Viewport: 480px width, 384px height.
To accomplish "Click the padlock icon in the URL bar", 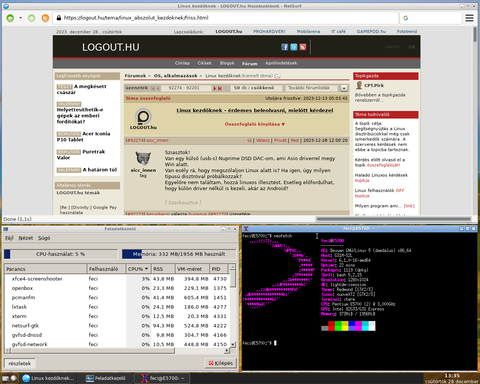I will click(59, 18).
